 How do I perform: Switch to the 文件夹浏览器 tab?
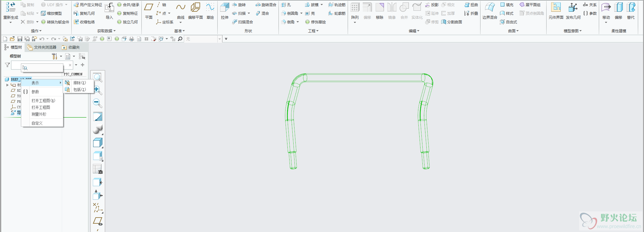tap(42, 47)
